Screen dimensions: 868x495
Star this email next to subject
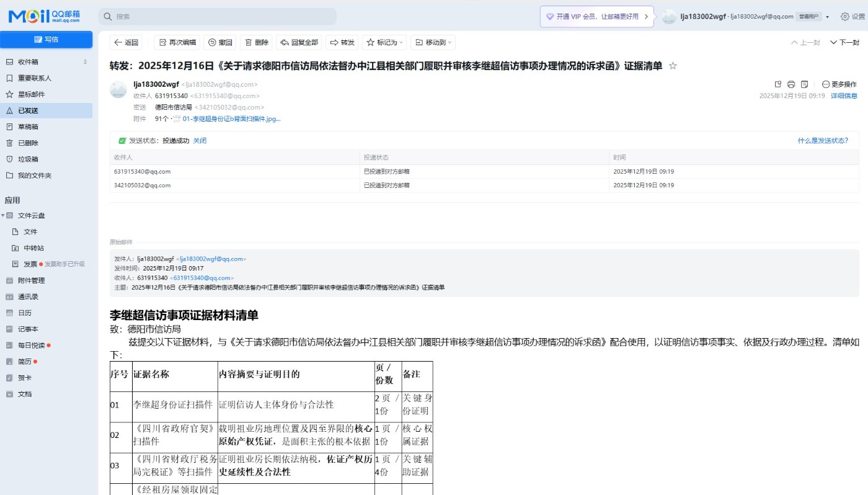[x=673, y=66]
